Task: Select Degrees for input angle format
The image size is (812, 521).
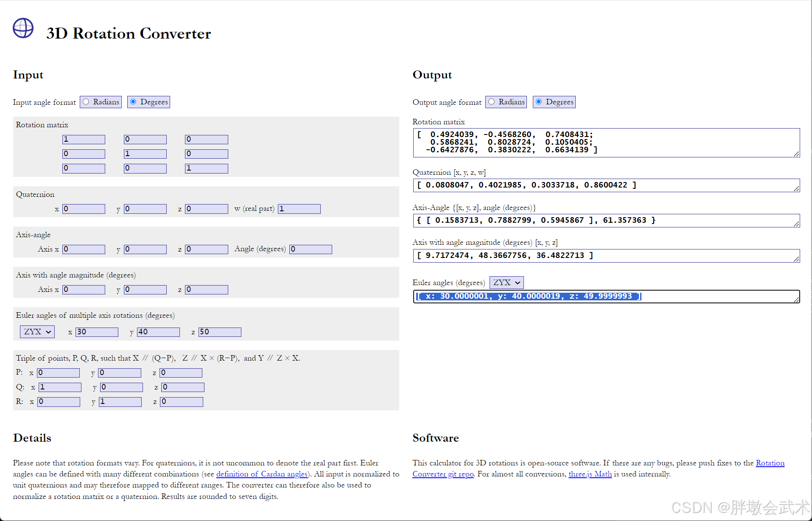Action: pos(133,102)
